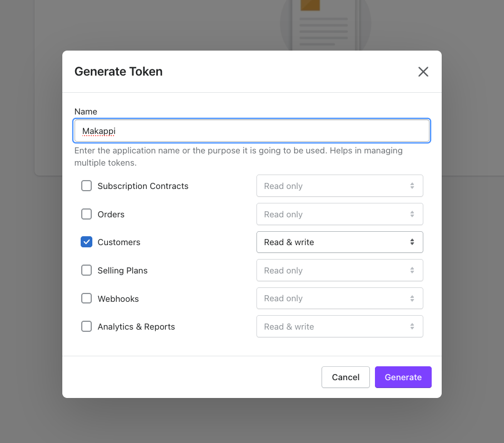Click the Analytics & Reports label
The image size is (504, 443).
tap(136, 327)
